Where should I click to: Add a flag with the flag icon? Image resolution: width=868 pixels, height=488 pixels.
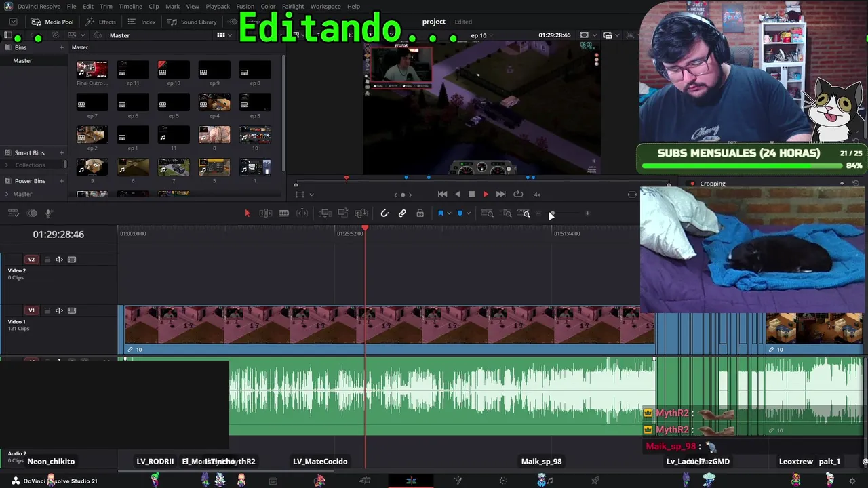click(440, 213)
